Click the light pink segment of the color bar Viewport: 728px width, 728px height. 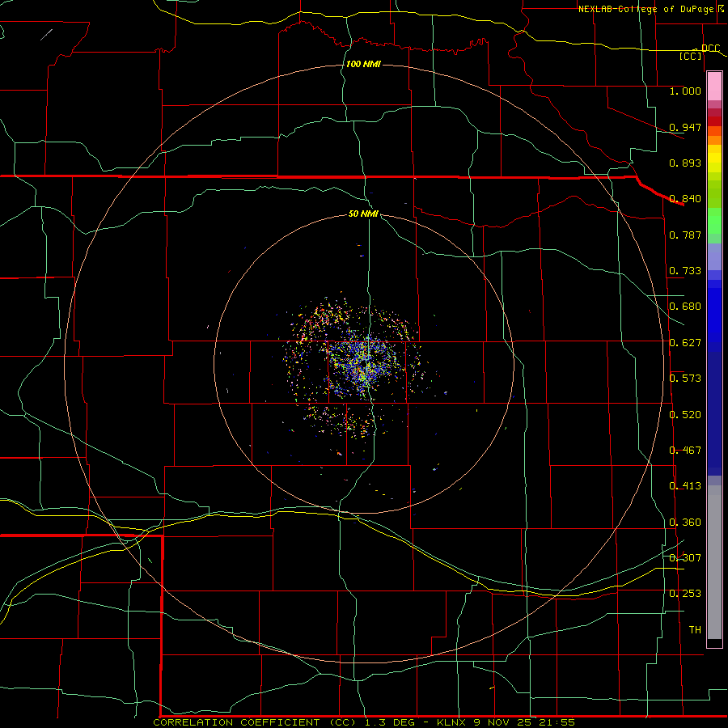click(x=714, y=87)
